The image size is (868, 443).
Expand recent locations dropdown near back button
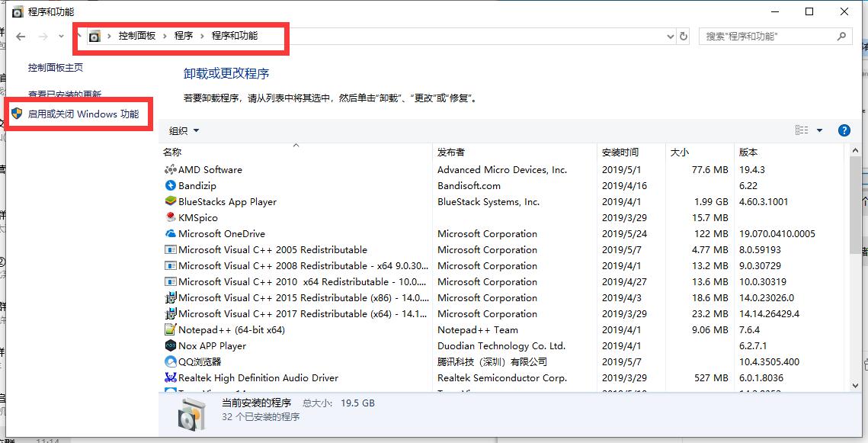61,37
